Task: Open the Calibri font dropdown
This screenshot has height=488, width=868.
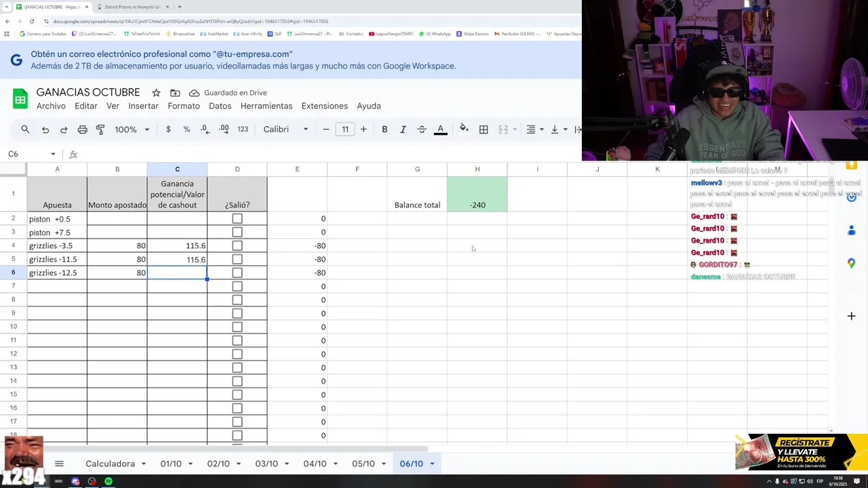Action: 286,129
